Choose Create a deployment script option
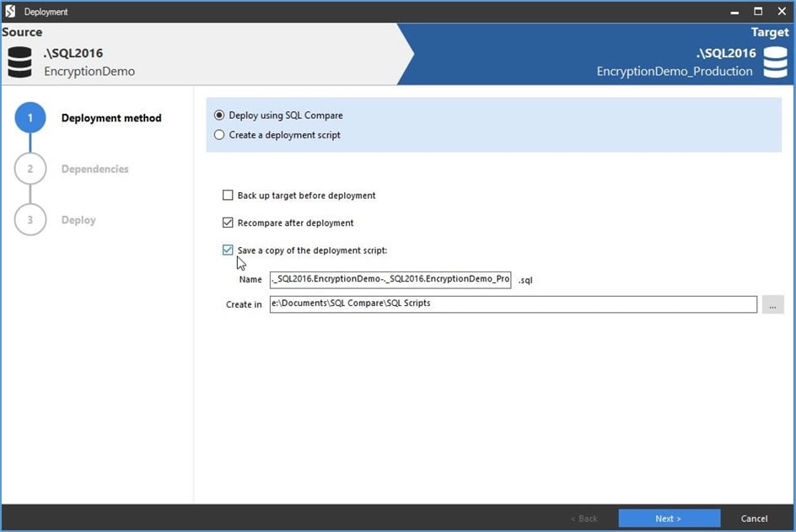Image resolution: width=796 pixels, height=532 pixels. coord(218,135)
